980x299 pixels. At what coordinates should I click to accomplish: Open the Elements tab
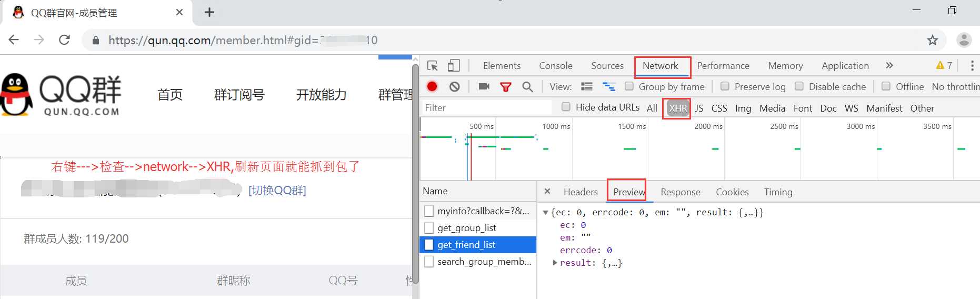pyautogui.click(x=502, y=66)
